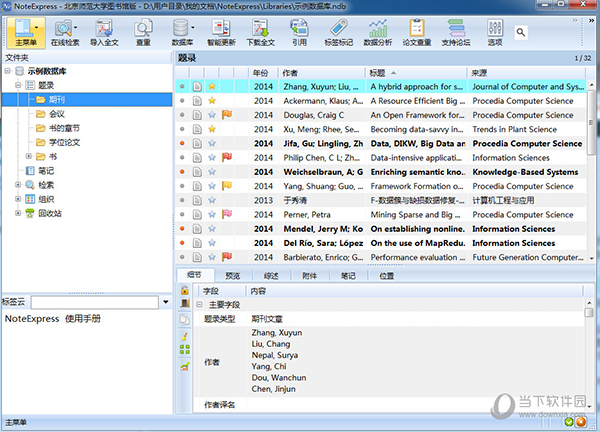Click the 使用手册 tag in tag cloud
Viewport: 600px width, 432px height.
[x=83, y=319]
